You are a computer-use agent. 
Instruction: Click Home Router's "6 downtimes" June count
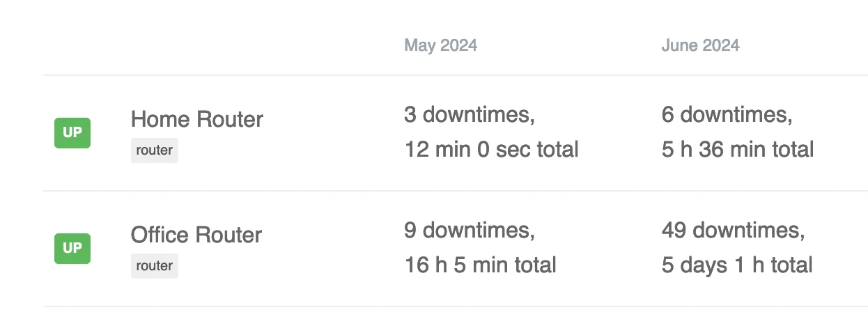click(x=727, y=114)
